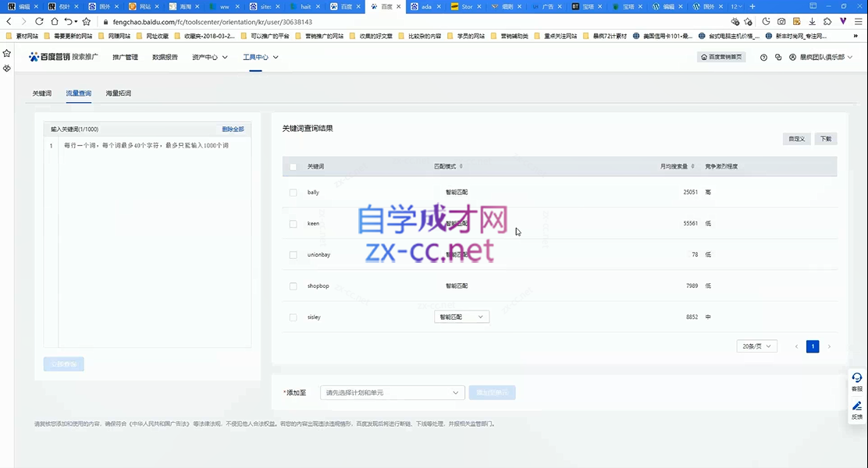The height and width of the screenshot is (468, 868).
Task: Open the 反馈 feedback pencil icon
Action: coord(857,406)
